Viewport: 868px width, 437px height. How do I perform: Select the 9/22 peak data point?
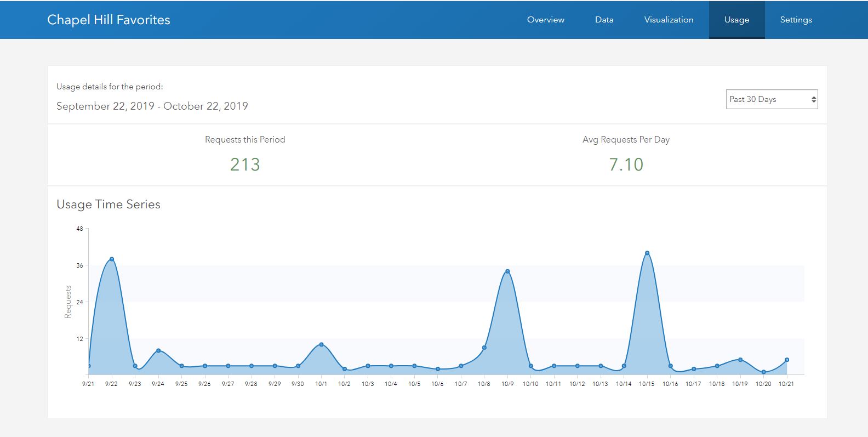(x=112, y=259)
